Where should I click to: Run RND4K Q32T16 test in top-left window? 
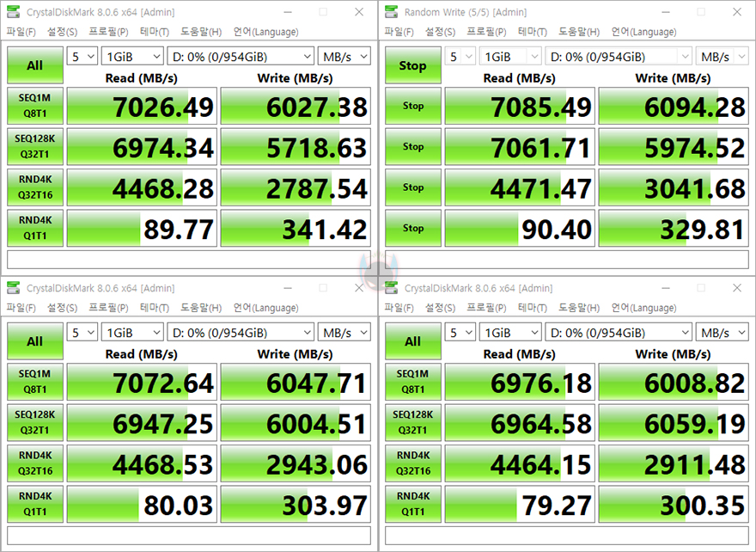34,187
